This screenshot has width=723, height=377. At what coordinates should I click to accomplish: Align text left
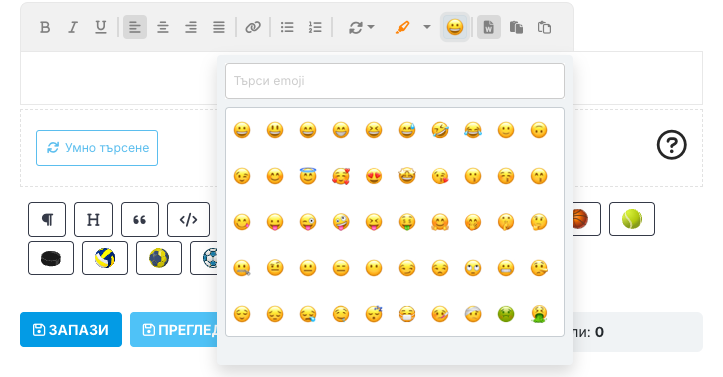coord(135,27)
